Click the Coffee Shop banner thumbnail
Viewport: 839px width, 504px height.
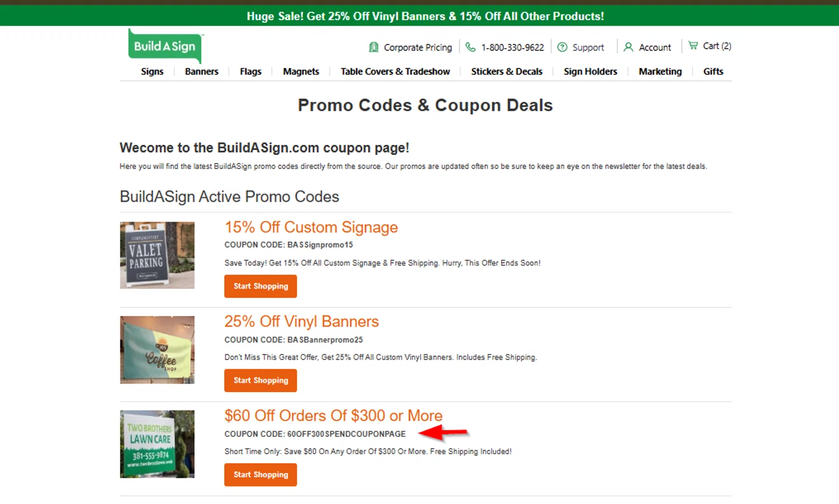[x=157, y=350]
